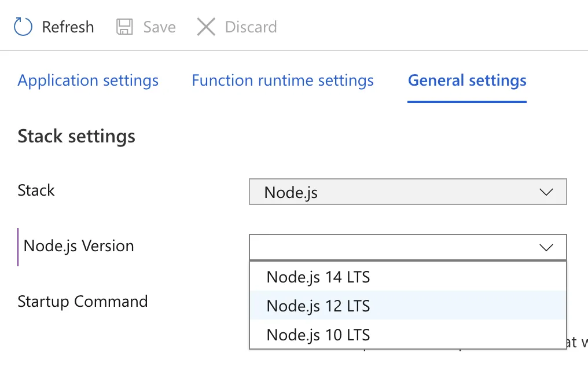Click the Save label in toolbar
588x367 pixels.
pos(159,27)
